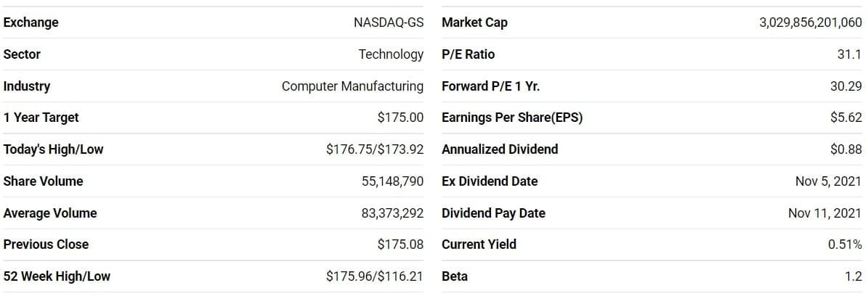This screenshot has height=296, width=868.
Task: Select the P/E Ratio value 31.1
Action: click(850, 54)
